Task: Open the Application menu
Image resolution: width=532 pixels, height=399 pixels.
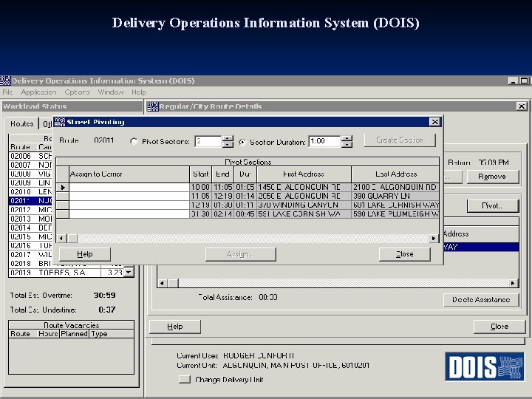Action: click(38, 92)
